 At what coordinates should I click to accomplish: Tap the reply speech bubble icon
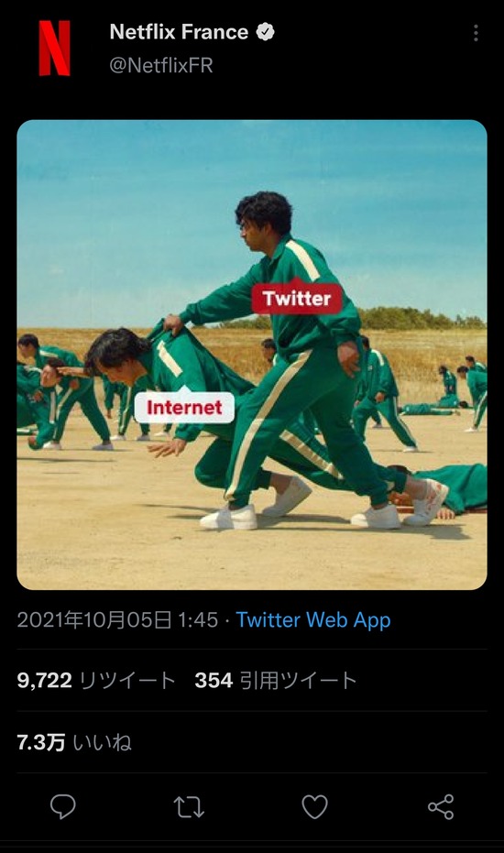point(62,806)
